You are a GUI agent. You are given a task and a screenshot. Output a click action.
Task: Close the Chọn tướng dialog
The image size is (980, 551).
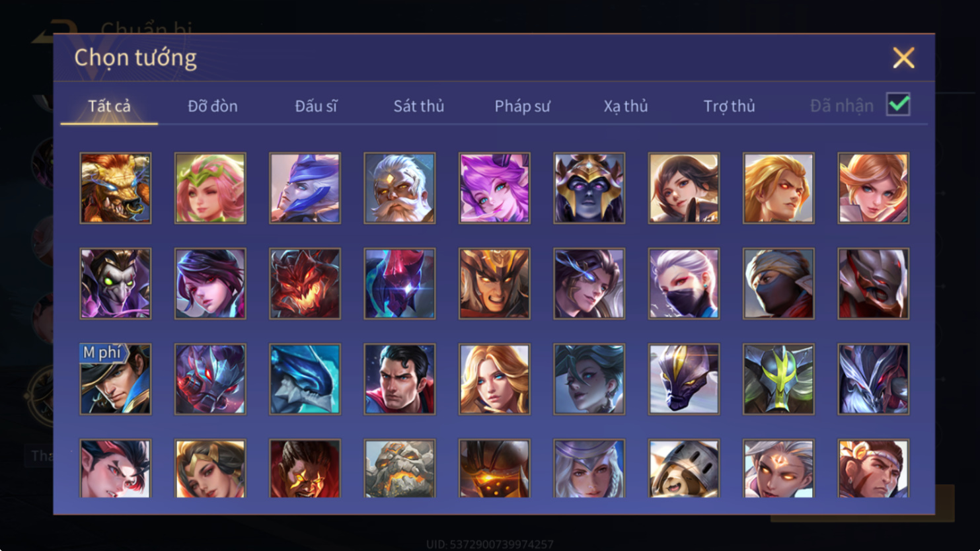tap(903, 57)
